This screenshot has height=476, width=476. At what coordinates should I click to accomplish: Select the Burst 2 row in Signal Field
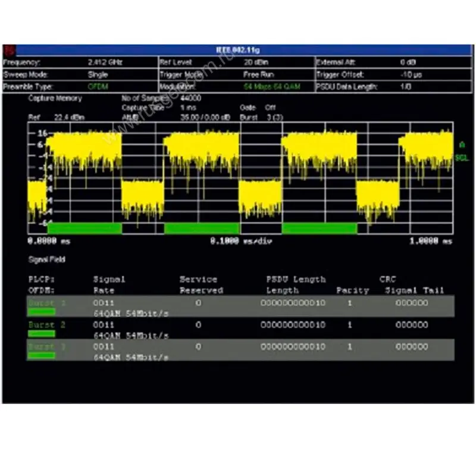coord(238,328)
